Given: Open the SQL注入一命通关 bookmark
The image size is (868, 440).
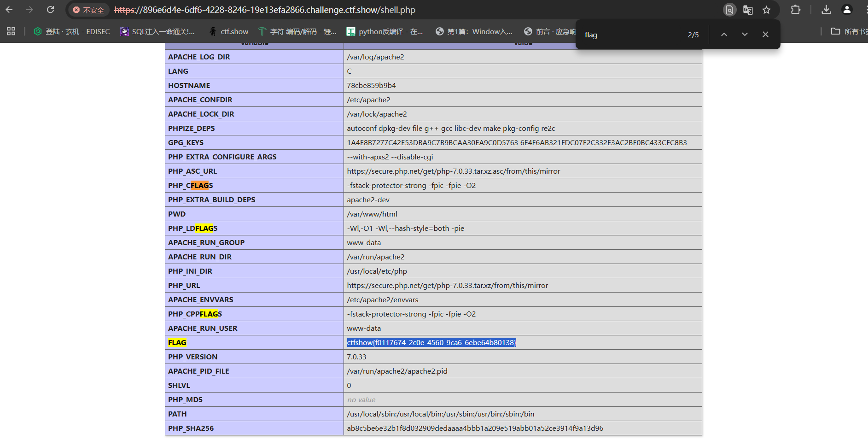Looking at the screenshot, I should pos(157,31).
